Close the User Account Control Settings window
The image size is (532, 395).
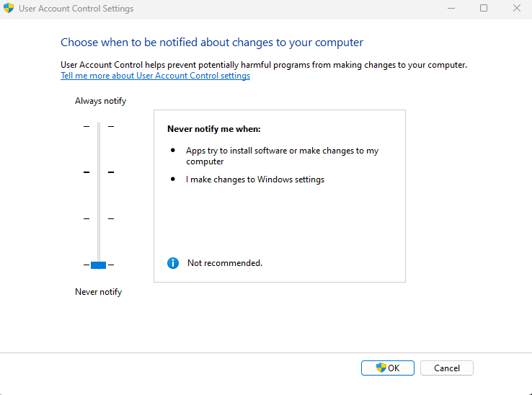[x=517, y=8]
